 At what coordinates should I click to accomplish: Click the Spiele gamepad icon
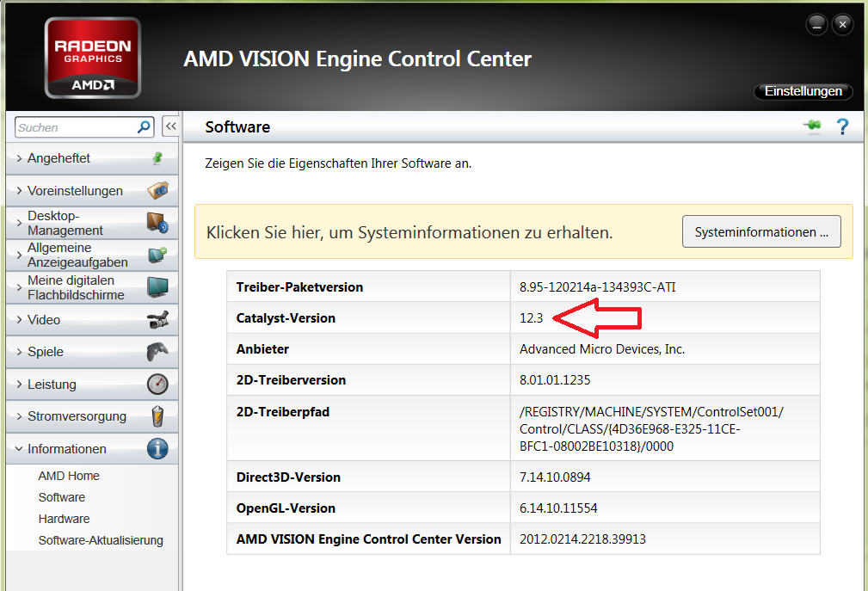[x=157, y=352]
